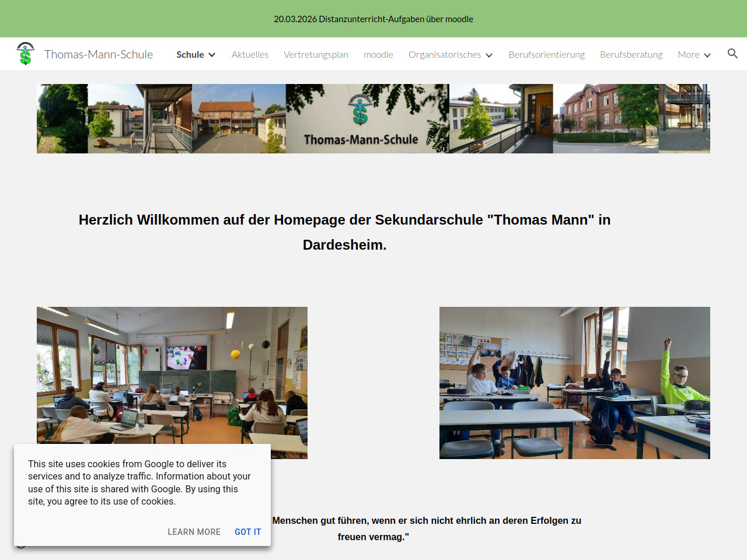Expand the Schule menu chevron
Viewport: 747px width, 560px height.
(212, 55)
